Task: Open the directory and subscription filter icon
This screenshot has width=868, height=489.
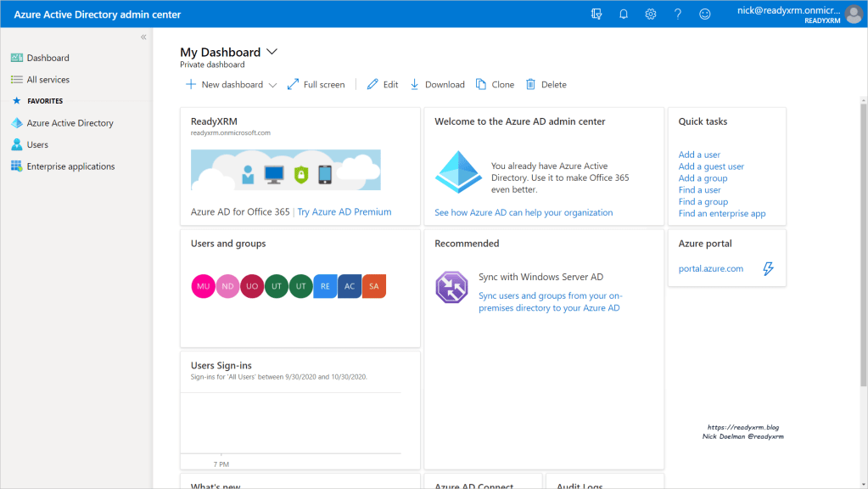Action: click(x=597, y=14)
